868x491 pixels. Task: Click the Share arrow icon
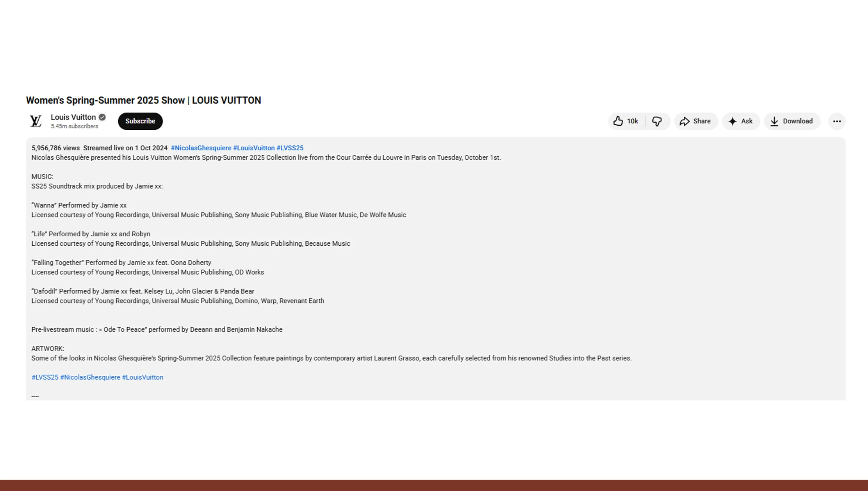point(684,121)
